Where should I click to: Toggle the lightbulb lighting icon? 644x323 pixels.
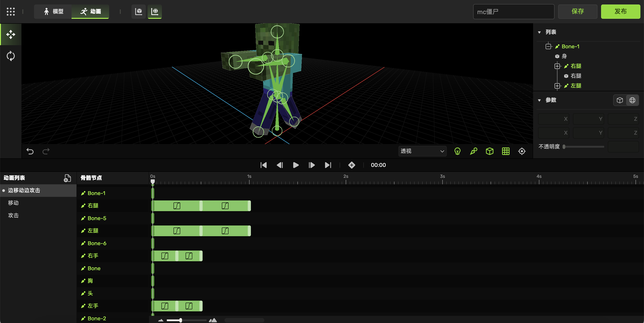click(458, 151)
